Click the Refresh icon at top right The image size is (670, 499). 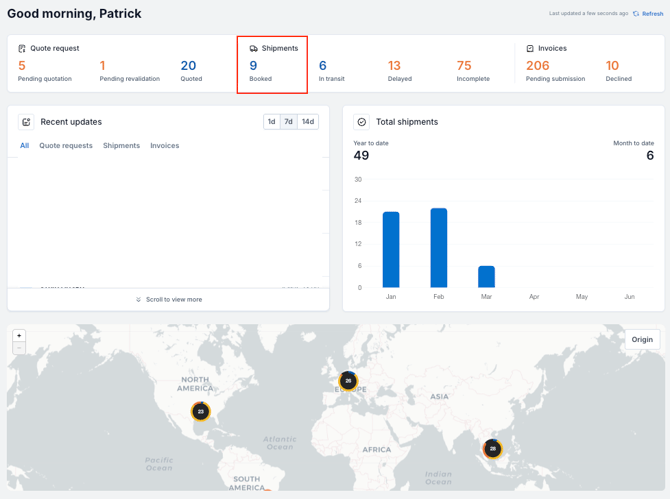[636, 14]
